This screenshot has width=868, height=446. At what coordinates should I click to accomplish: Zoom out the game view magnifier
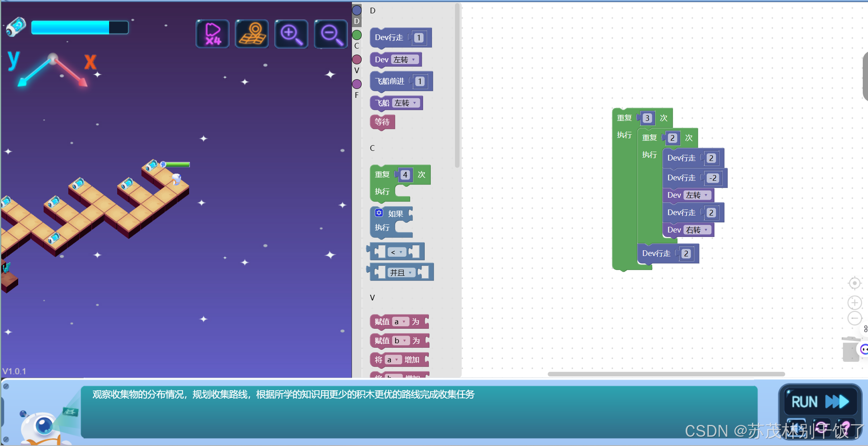click(x=331, y=34)
